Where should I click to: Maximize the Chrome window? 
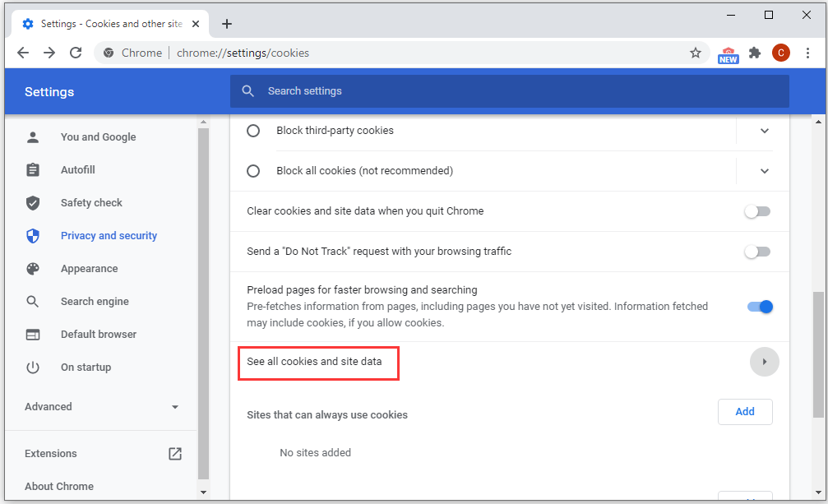pos(769,16)
